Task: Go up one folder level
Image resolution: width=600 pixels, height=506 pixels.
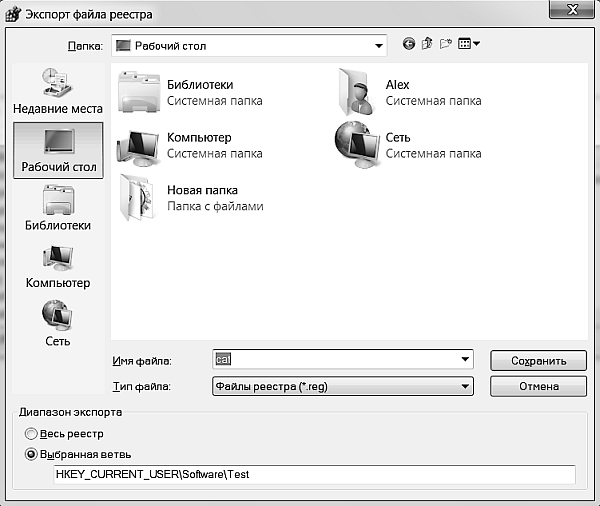Action: point(426,44)
